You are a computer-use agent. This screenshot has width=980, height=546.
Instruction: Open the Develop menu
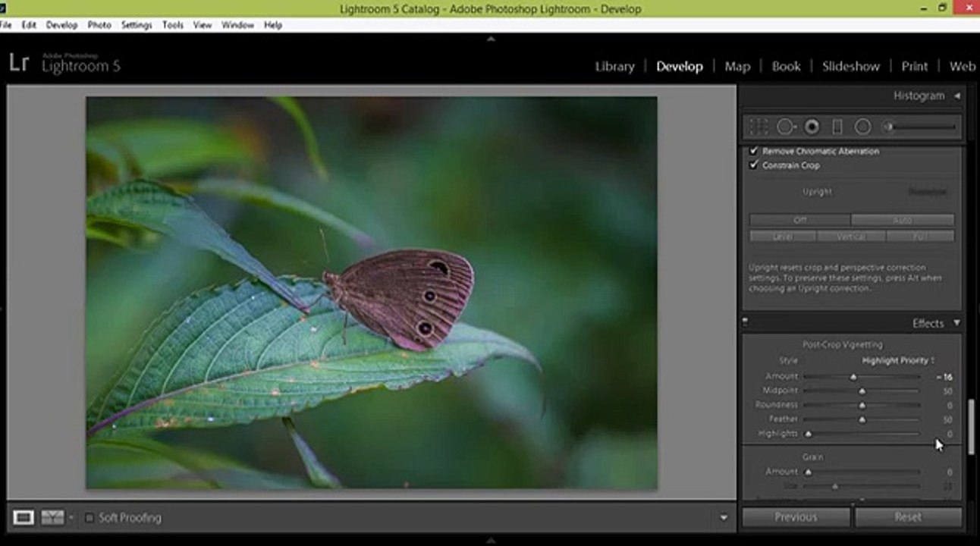pyautogui.click(x=61, y=25)
